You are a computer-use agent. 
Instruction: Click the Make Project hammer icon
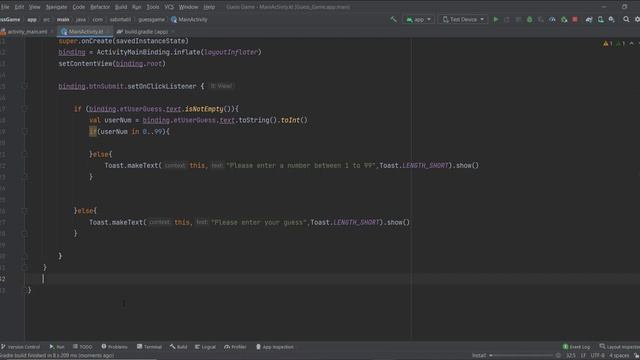click(393, 19)
